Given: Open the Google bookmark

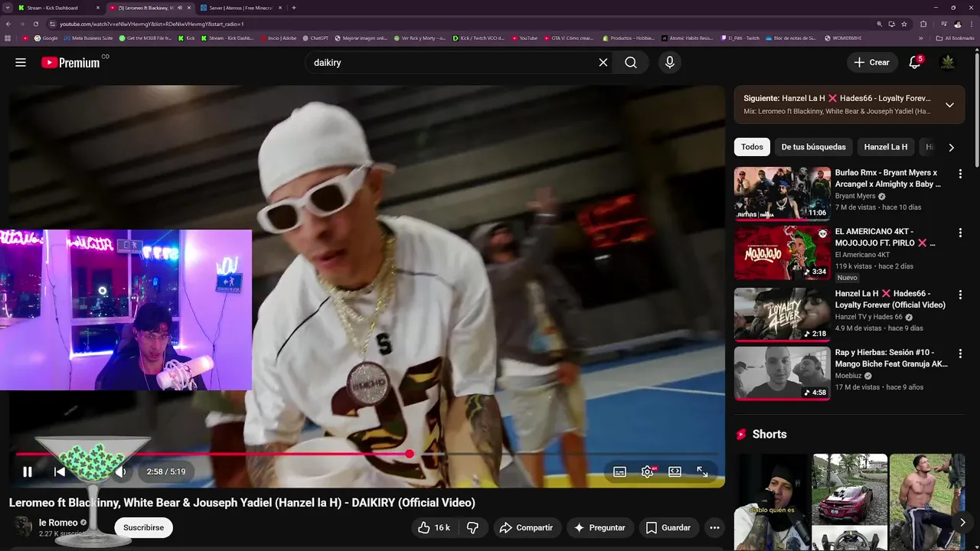Looking at the screenshot, I should [x=46, y=38].
